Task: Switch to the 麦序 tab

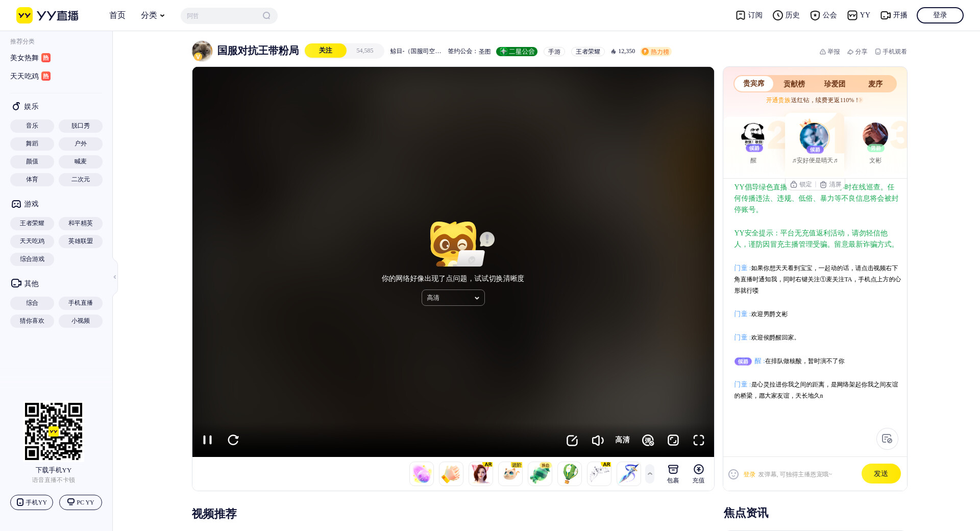Action: (875, 84)
